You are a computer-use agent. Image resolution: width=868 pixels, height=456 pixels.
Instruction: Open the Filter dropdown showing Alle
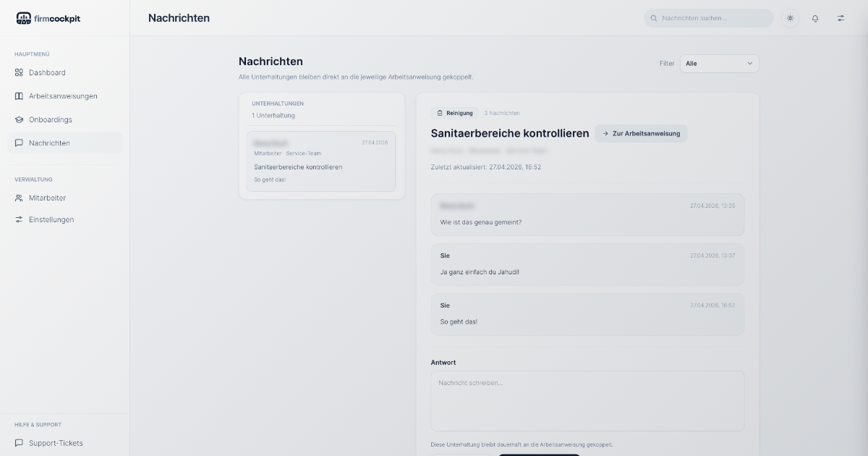click(719, 64)
